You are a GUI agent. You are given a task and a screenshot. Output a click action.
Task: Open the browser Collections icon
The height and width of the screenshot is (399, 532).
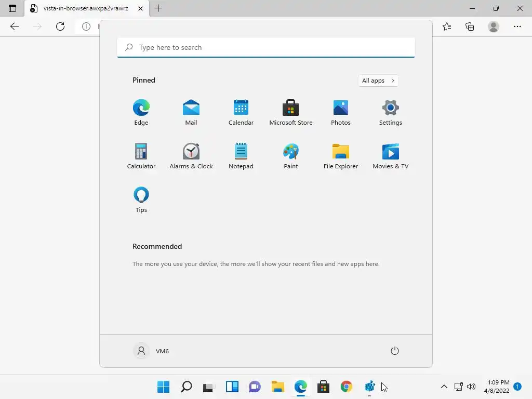[x=470, y=26]
